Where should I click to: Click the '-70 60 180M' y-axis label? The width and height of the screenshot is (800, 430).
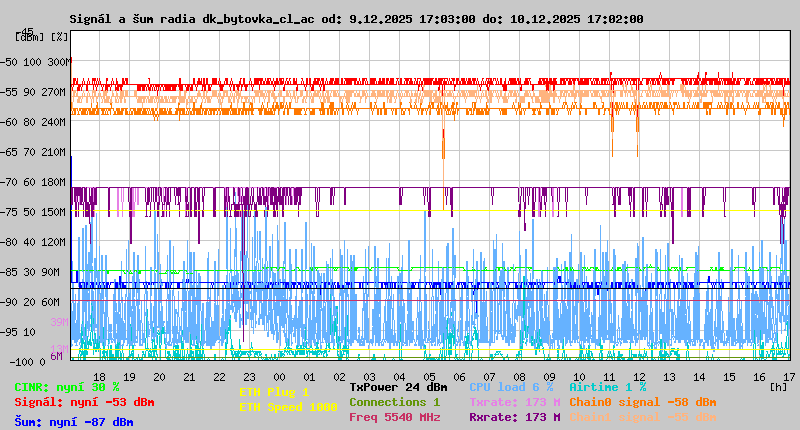pos(33,182)
